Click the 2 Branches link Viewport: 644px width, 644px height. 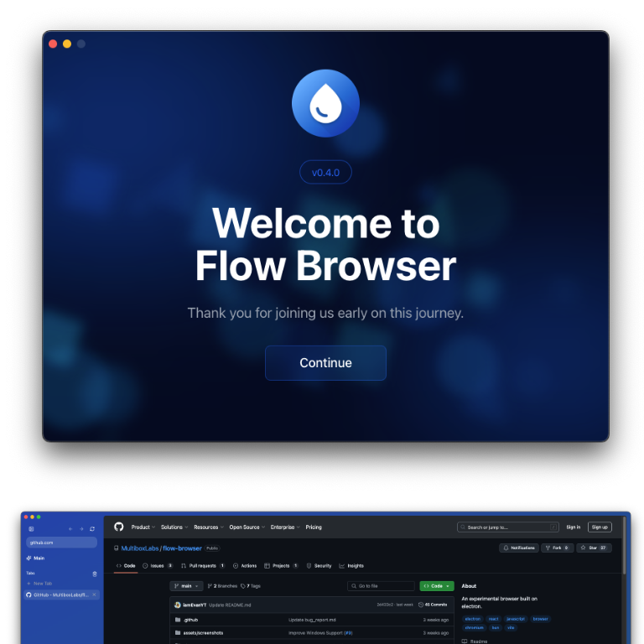[222, 585]
